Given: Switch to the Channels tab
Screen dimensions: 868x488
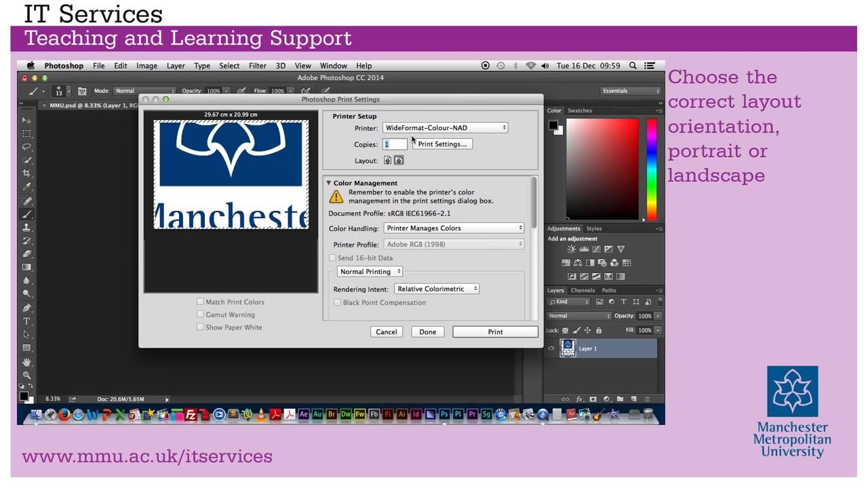Looking at the screenshot, I should [x=583, y=290].
